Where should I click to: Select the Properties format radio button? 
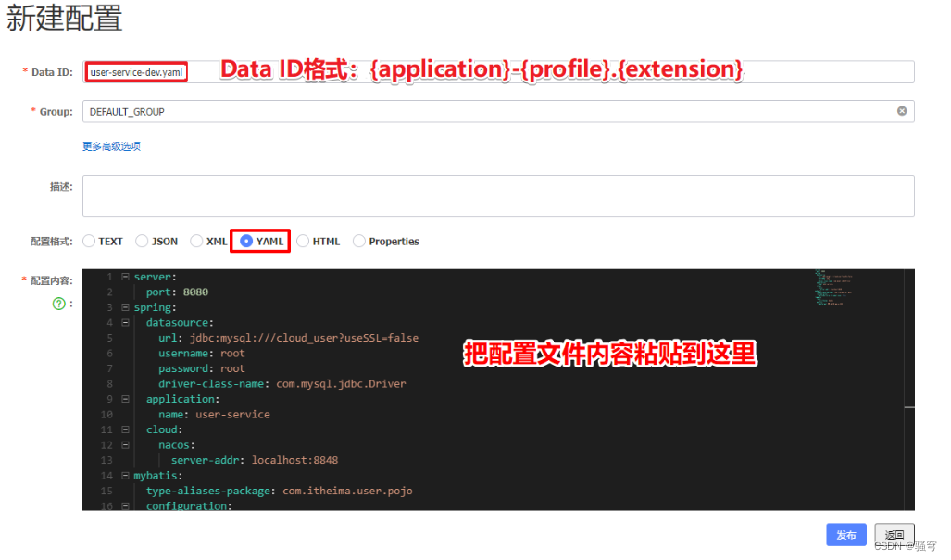[x=359, y=241]
